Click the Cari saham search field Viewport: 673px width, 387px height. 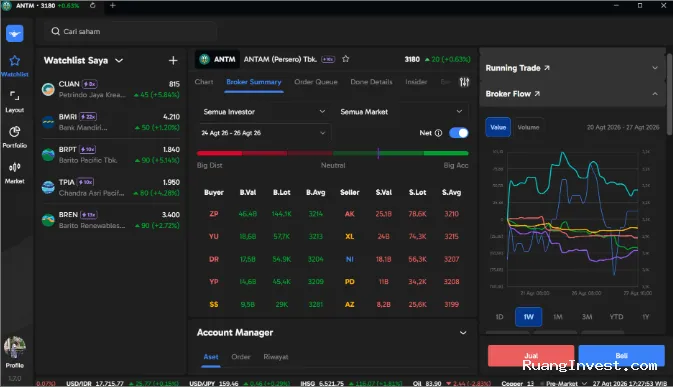tap(130, 31)
